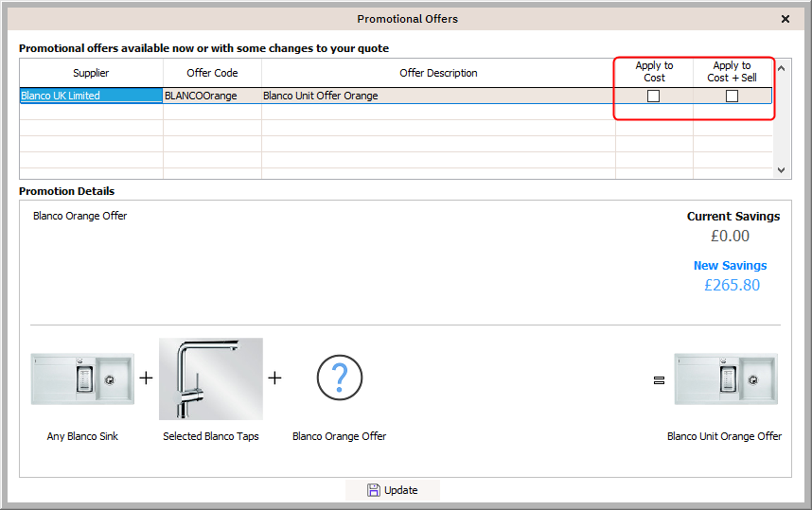Image resolution: width=812 pixels, height=510 pixels.
Task: Click the Selected Blanco Taps caption
Action: [211, 436]
